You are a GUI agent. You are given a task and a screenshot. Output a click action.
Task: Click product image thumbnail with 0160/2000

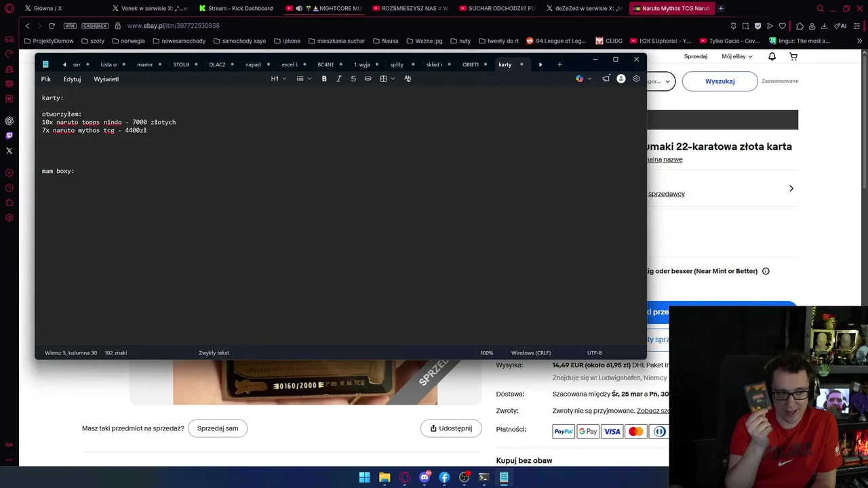[x=305, y=382]
